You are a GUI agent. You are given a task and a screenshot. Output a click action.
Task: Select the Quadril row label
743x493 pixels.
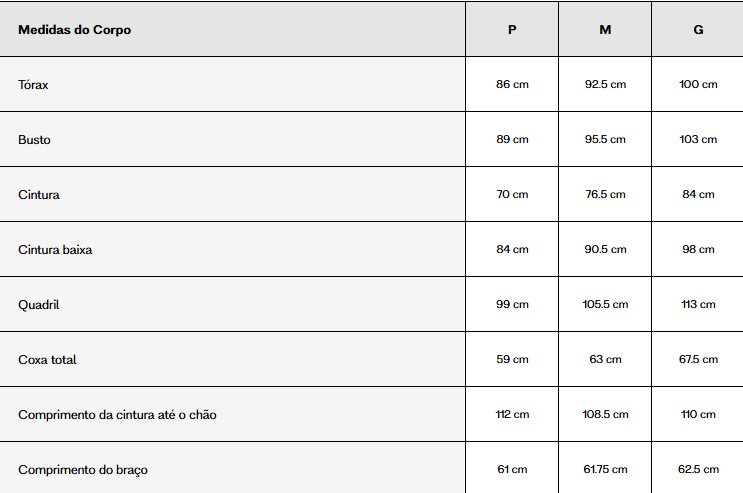coord(39,305)
